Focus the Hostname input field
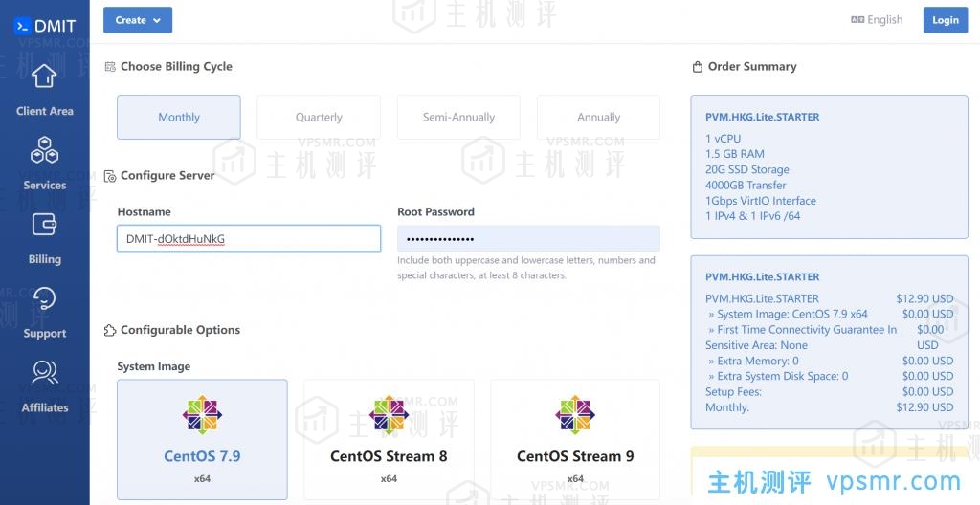The image size is (980, 505). point(249,239)
